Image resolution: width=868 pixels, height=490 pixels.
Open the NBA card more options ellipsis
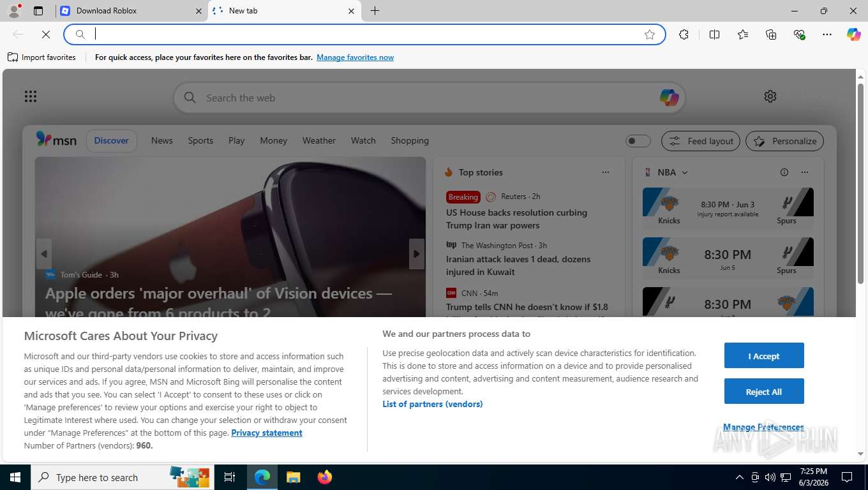[x=805, y=172]
